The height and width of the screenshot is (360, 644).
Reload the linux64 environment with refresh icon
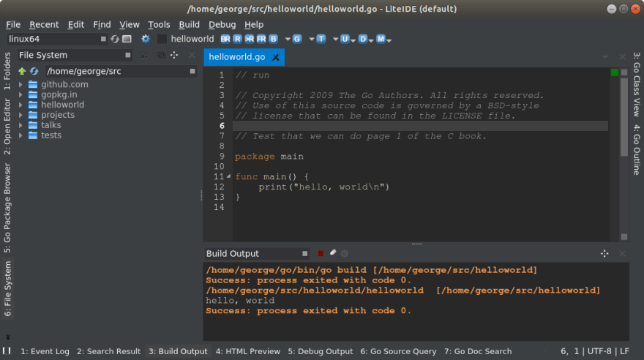click(x=115, y=39)
